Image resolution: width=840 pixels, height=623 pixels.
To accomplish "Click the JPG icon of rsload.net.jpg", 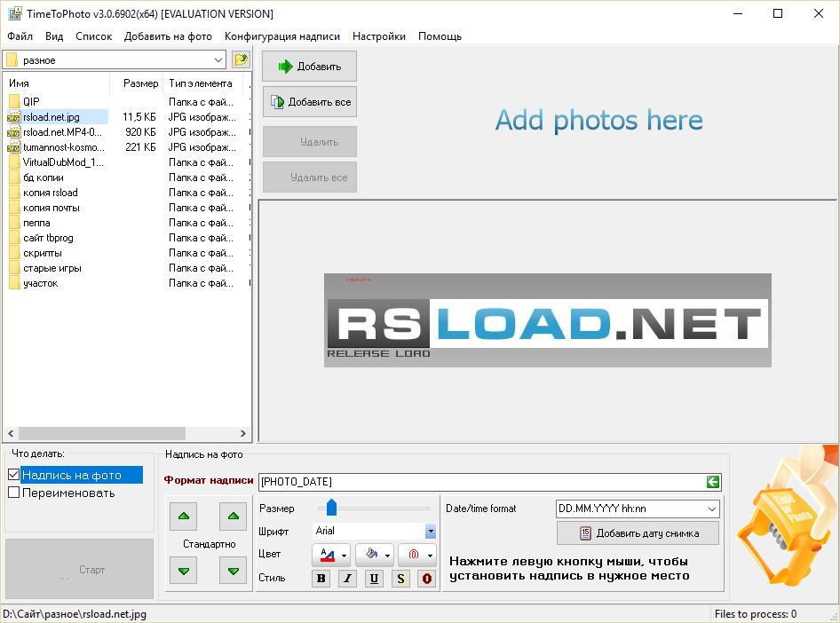I will click(14, 117).
